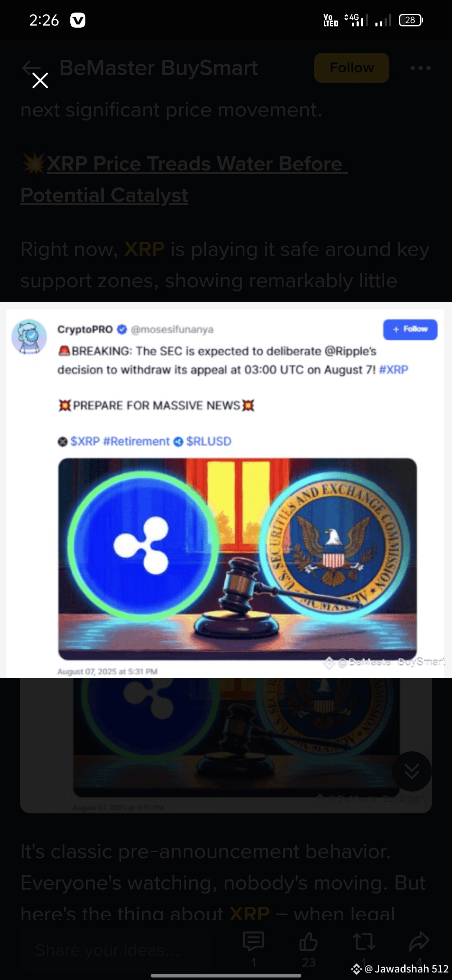Follow BeMaster BuySmart with yellow button
The image size is (452, 980).
[352, 67]
